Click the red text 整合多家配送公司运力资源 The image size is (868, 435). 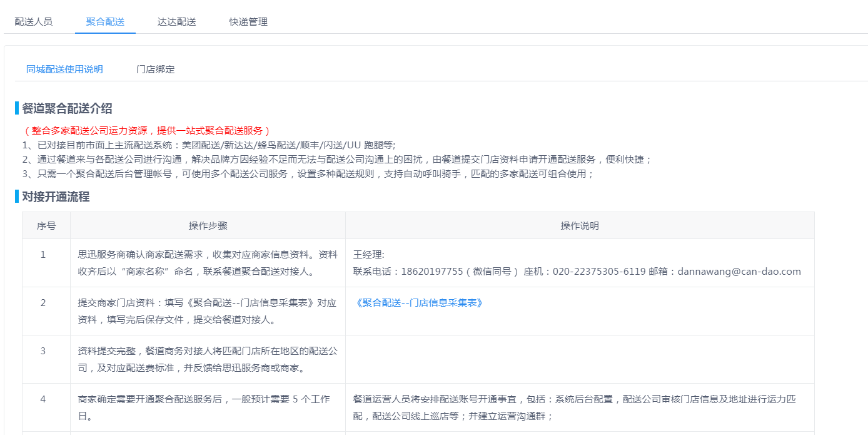(x=146, y=131)
